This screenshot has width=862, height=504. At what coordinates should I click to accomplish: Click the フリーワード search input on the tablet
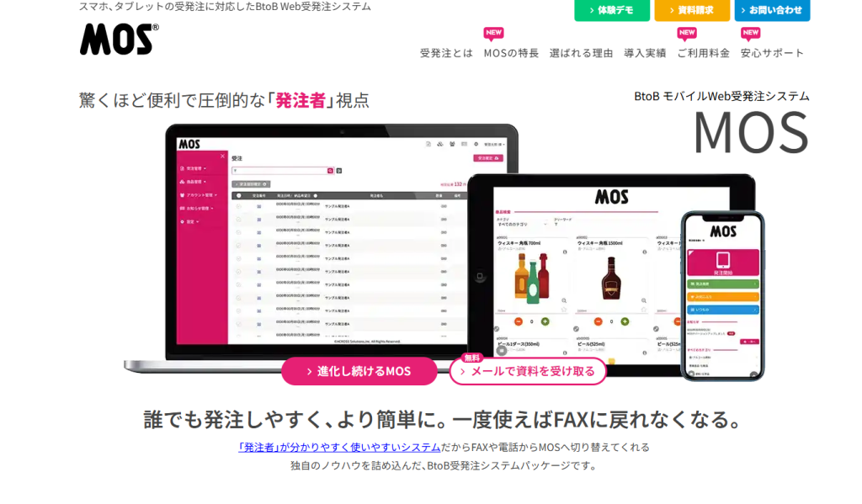(561, 226)
